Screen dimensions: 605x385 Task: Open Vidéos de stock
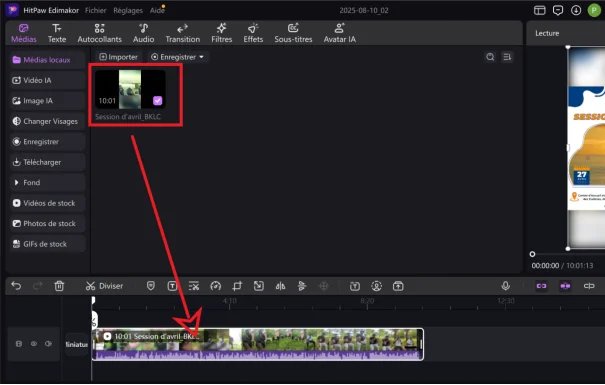pyautogui.click(x=47, y=203)
